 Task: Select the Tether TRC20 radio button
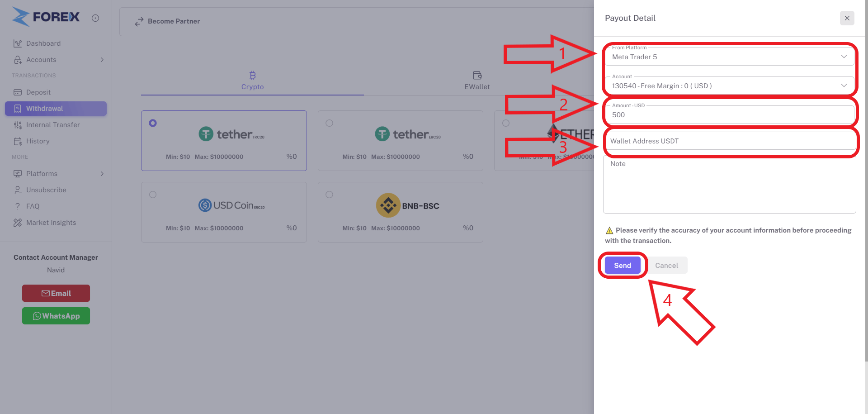153,123
